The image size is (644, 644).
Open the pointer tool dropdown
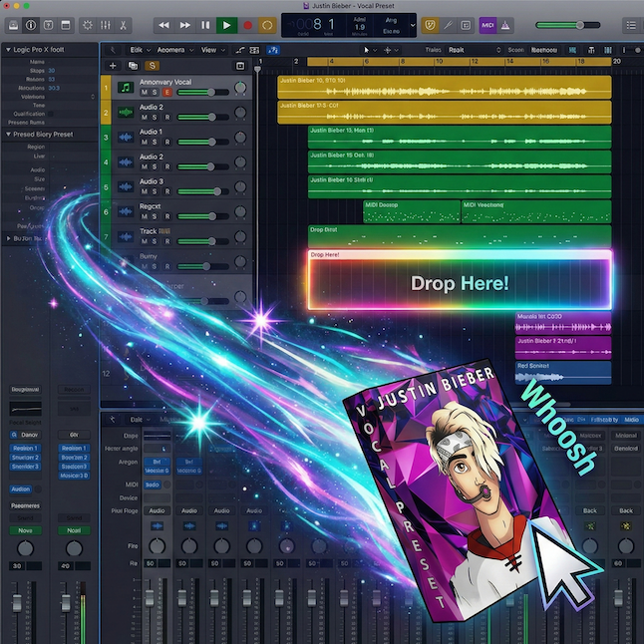[369, 50]
